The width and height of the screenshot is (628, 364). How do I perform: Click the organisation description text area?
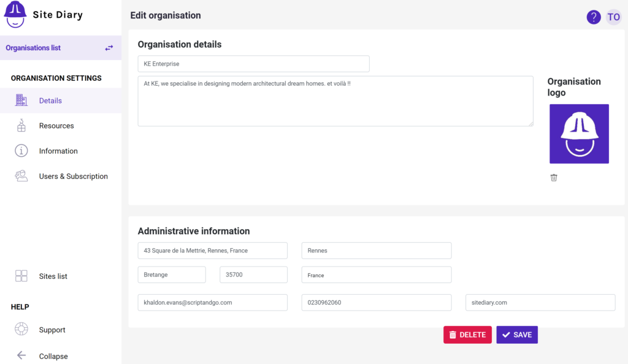[335, 101]
